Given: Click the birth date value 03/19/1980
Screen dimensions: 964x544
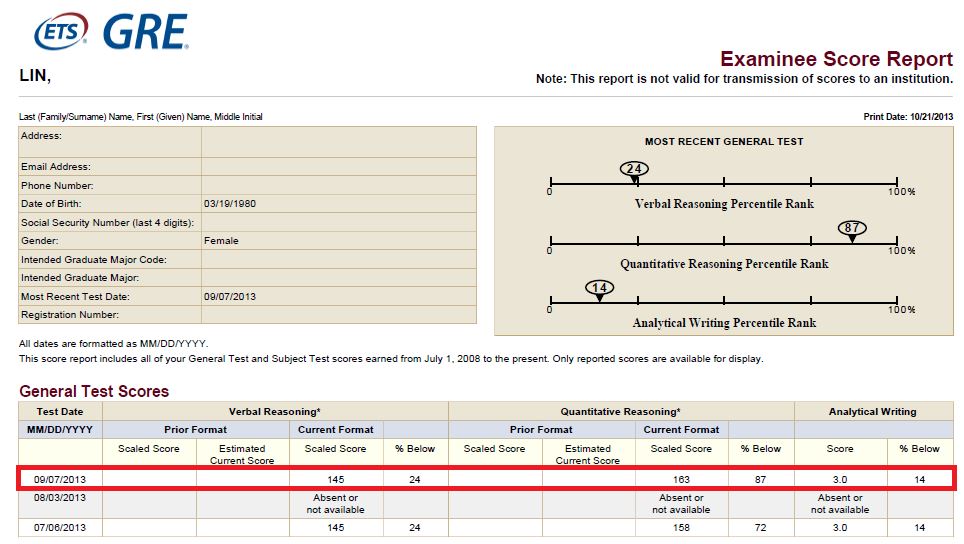Looking at the screenshot, I should tap(230, 203).
